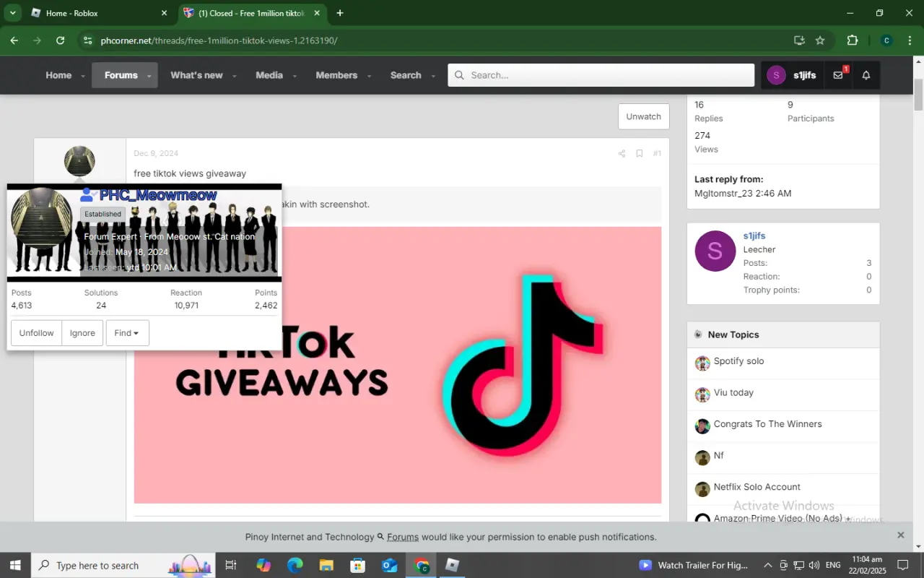Screen dimensions: 924x578
Task: Click the Windows taskbar search box
Action: 123,565
